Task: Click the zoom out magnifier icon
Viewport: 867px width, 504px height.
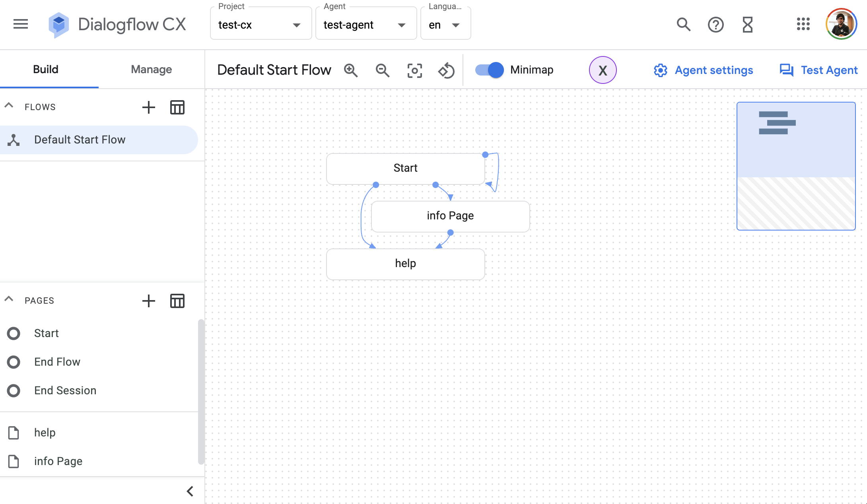Action: pos(383,70)
